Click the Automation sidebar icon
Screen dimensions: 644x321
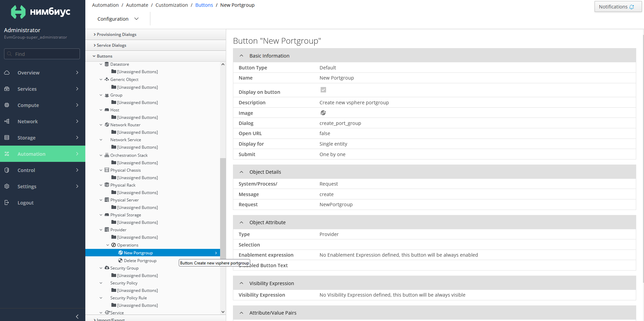[x=7, y=154]
